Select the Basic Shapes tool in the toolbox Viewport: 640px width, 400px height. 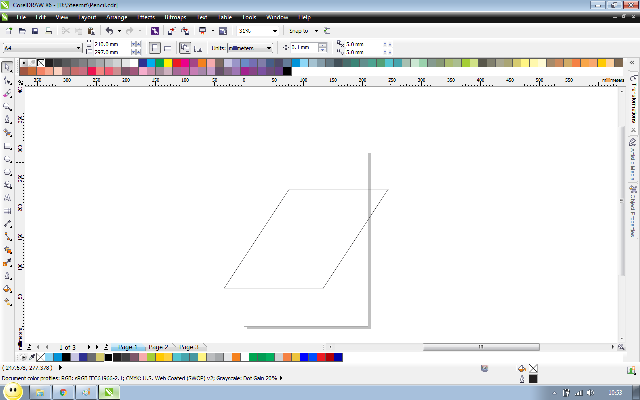tap(7, 185)
